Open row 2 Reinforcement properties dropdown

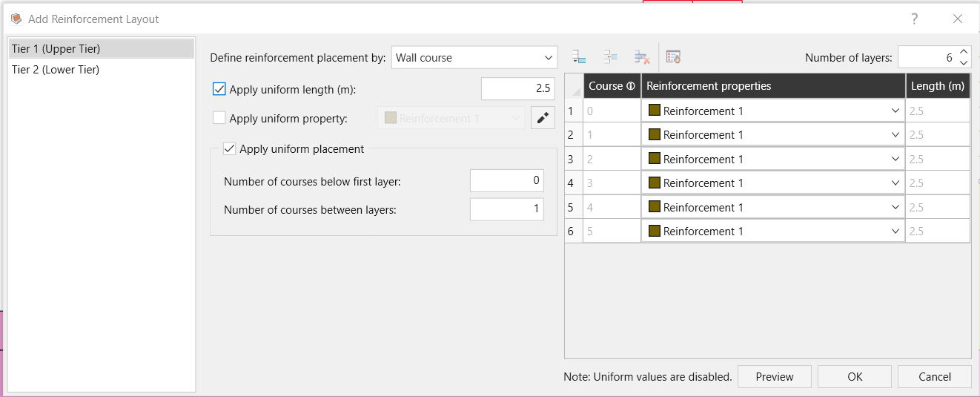[x=772, y=135]
